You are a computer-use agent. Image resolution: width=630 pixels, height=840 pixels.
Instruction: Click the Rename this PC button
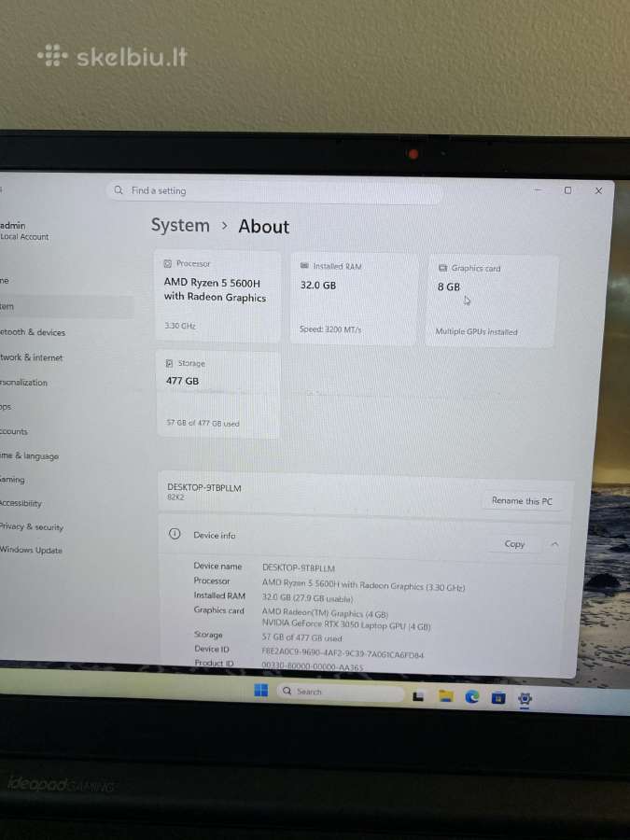pyautogui.click(x=522, y=501)
